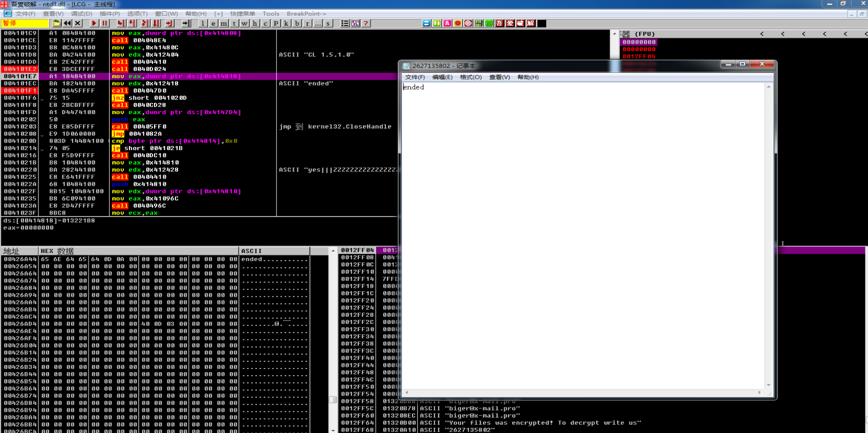Open references window with 'r' button
The width and height of the screenshot is (868, 433).
pyautogui.click(x=307, y=23)
